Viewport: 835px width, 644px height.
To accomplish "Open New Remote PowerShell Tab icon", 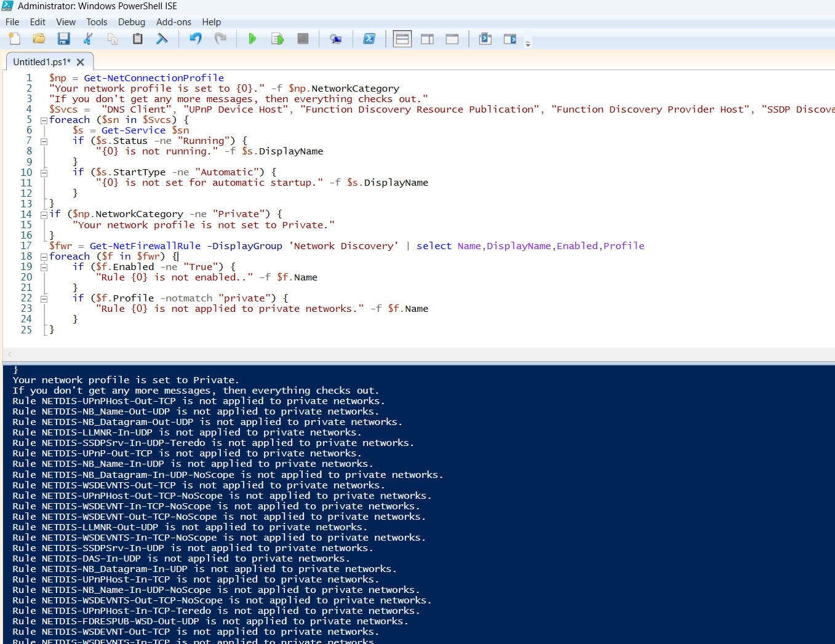I will pos(335,39).
